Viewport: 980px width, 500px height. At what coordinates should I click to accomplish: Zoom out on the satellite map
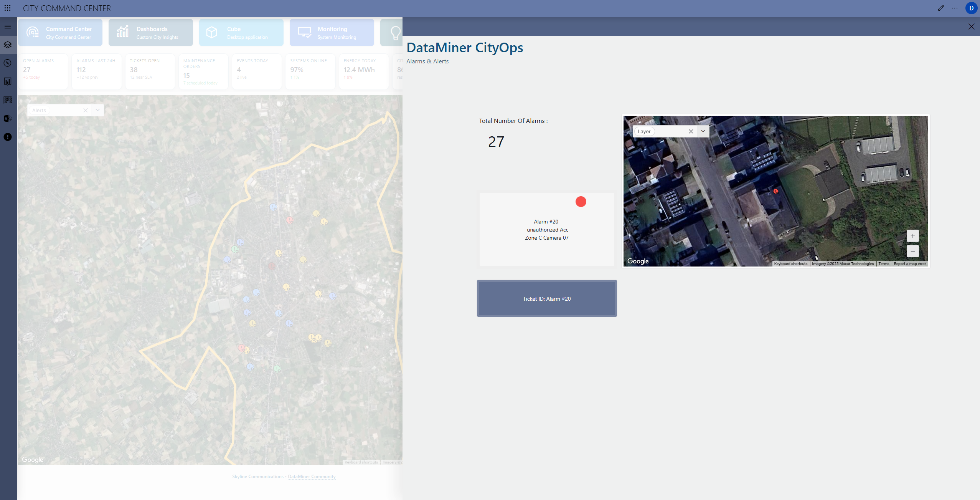912,251
